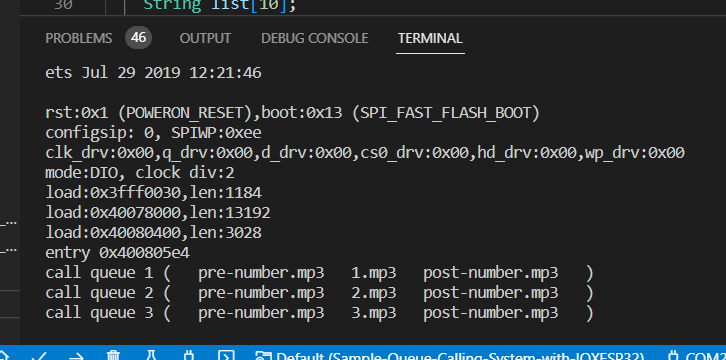The height and width of the screenshot is (360, 726).
Task: Switch to the PROBLEMS tab
Action: (x=79, y=38)
